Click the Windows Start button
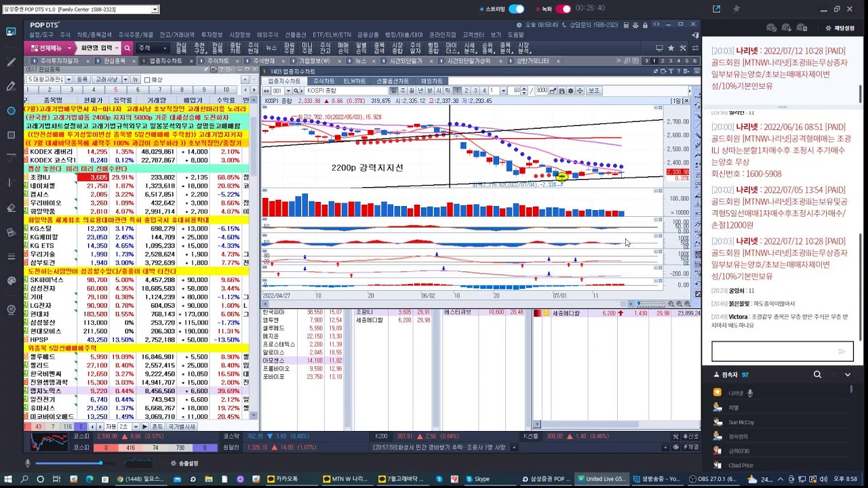868x488 pixels. (9, 479)
